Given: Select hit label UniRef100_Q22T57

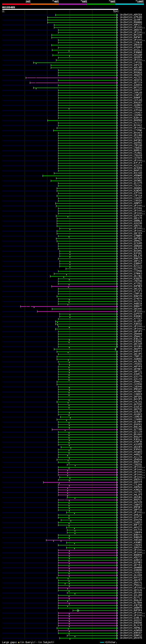Looking at the screenshot, I should [x=131, y=268].
